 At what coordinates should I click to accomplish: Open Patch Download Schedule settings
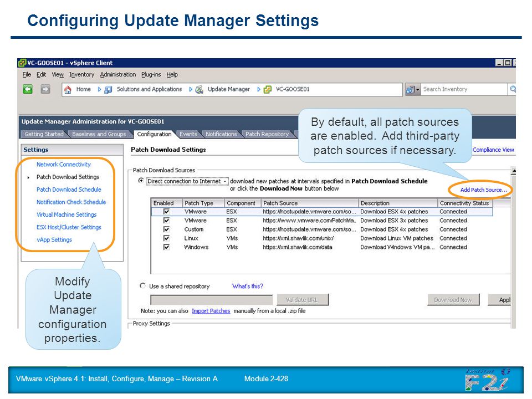click(69, 190)
